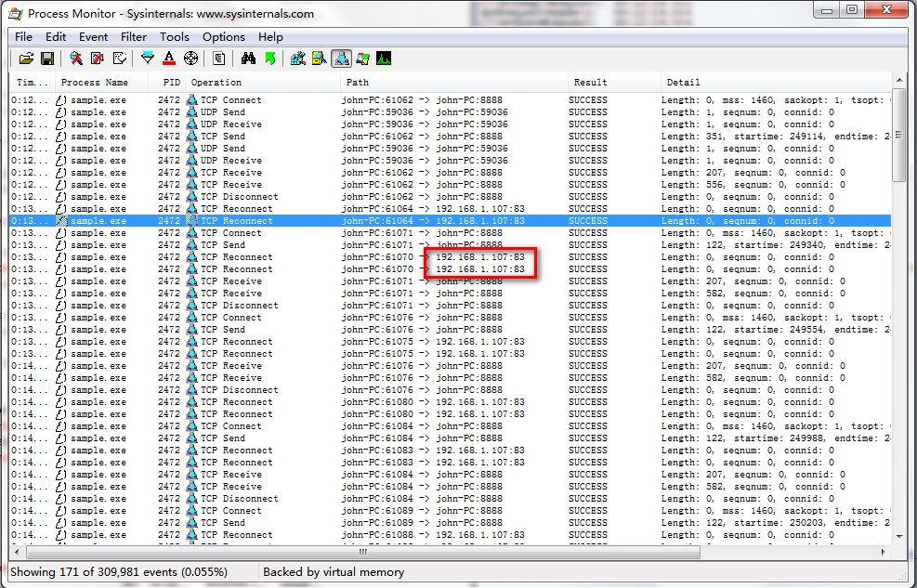
Task: Select the TCP Disconnect row for john-PC:61071
Action: pos(451,305)
